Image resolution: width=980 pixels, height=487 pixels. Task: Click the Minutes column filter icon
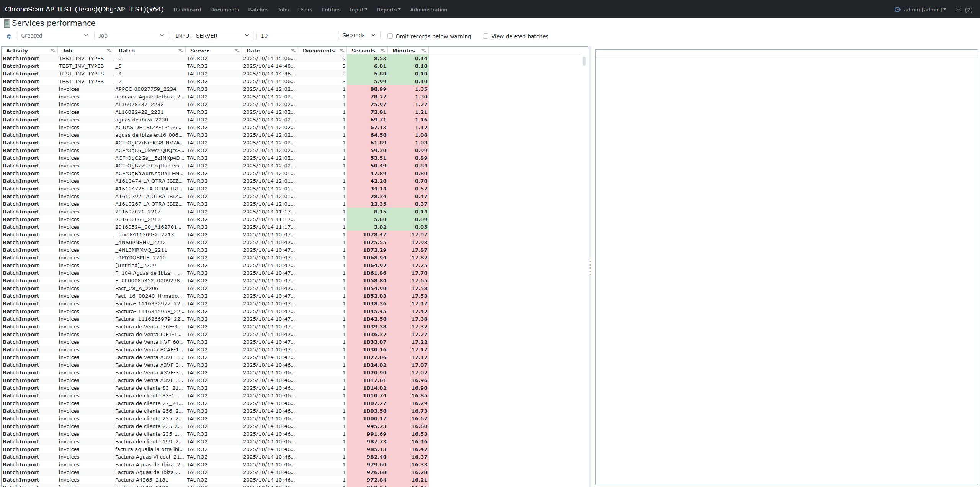pyautogui.click(x=424, y=51)
